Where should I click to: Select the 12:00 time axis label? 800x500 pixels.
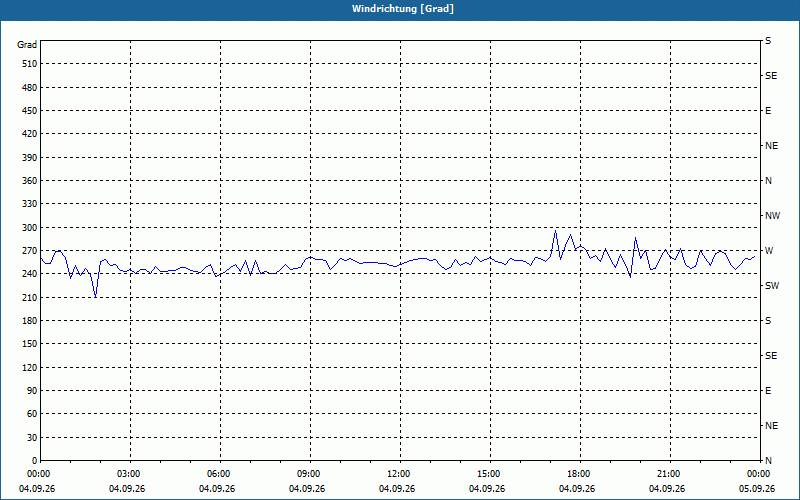[399, 474]
